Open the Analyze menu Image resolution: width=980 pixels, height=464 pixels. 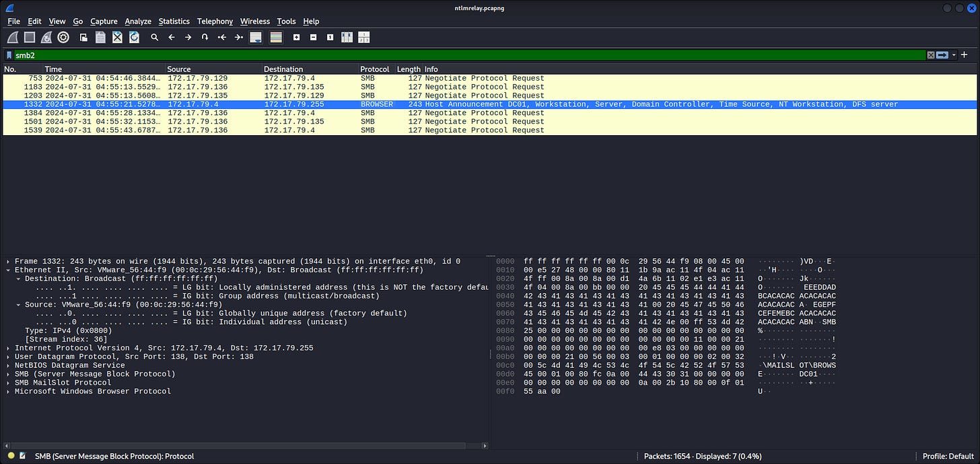[x=137, y=22]
